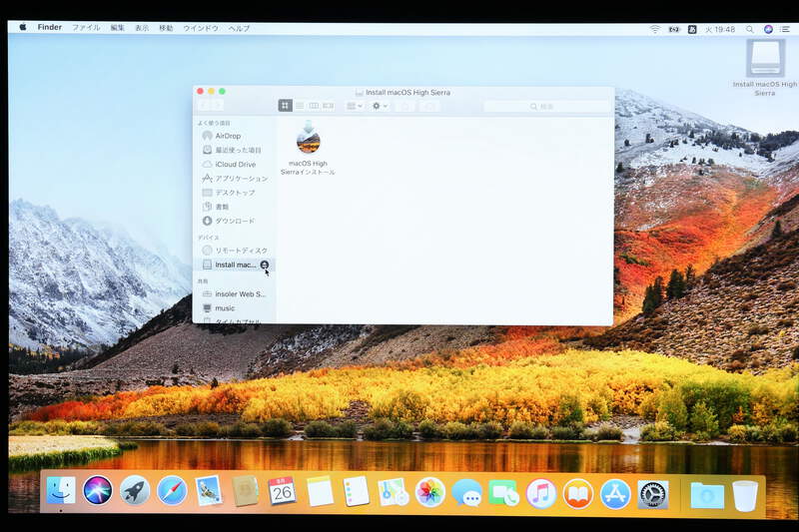Click the Finder search field

pyautogui.click(x=546, y=107)
